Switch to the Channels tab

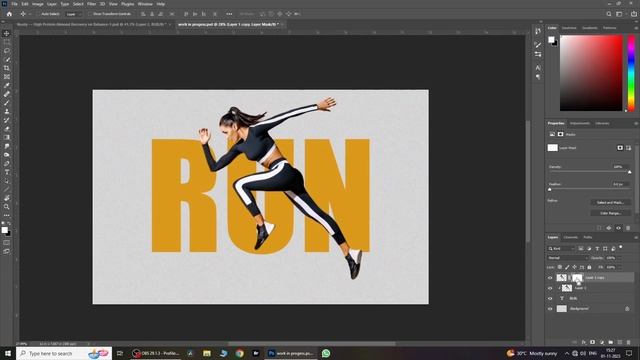pyautogui.click(x=570, y=237)
